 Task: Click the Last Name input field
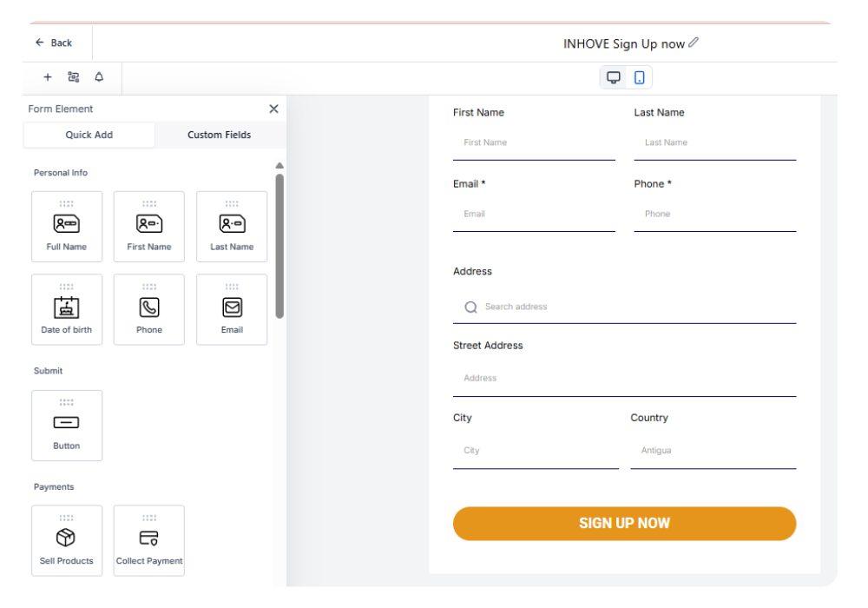pos(714,142)
